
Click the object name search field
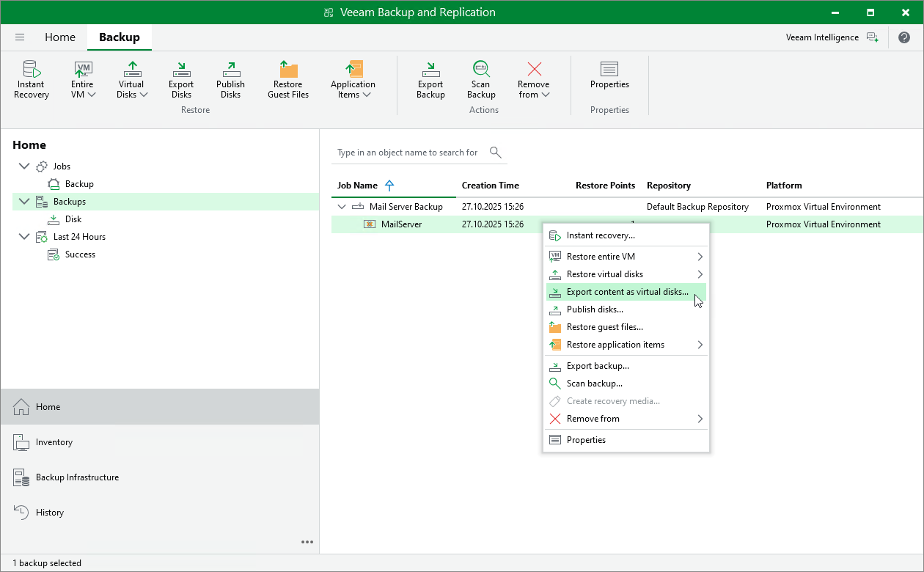point(408,153)
